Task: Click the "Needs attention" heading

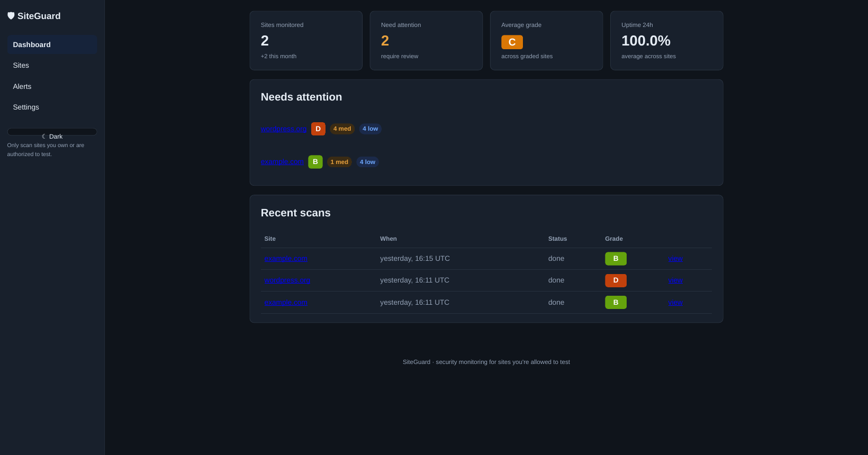Action: pyautogui.click(x=301, y=97)
